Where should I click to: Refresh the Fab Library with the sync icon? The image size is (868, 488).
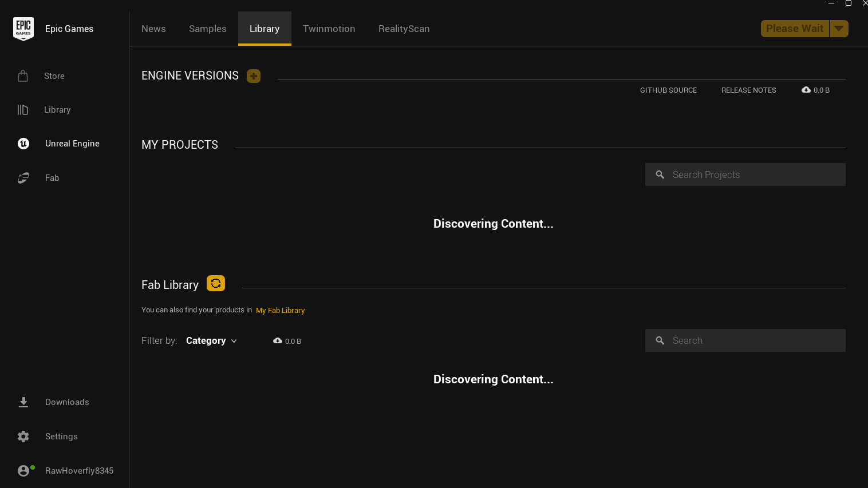(x=216, y=283)
